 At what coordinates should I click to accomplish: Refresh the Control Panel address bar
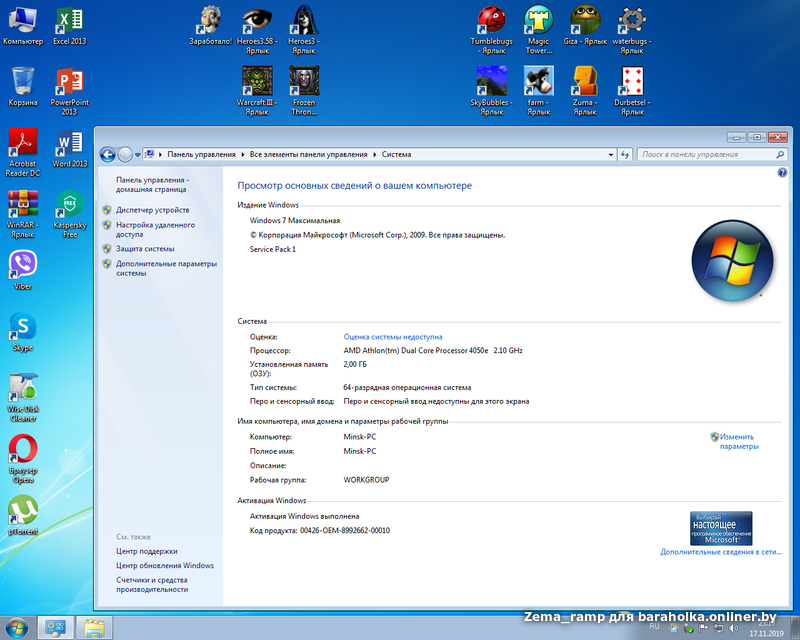[x=626, y=155]
